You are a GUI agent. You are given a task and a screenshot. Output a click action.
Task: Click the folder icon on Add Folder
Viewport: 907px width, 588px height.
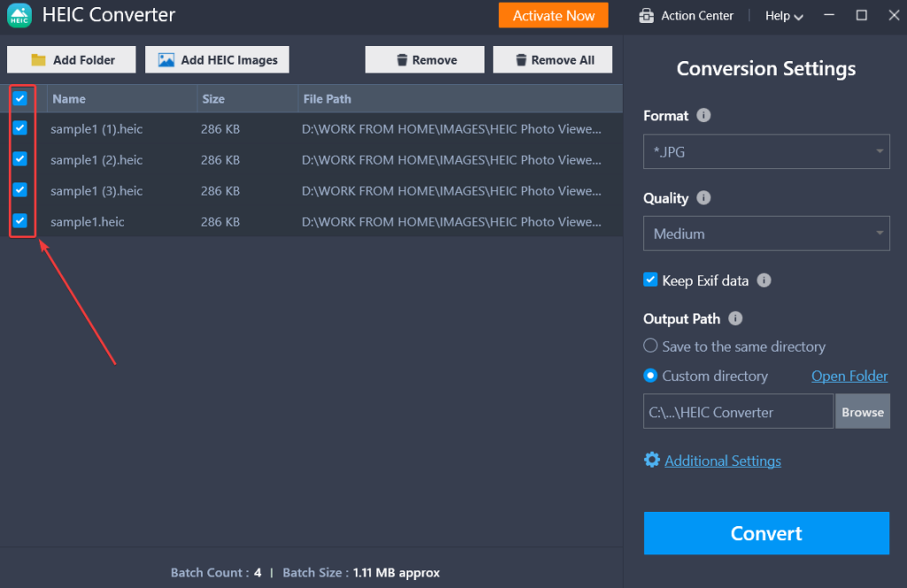(38, 60)
